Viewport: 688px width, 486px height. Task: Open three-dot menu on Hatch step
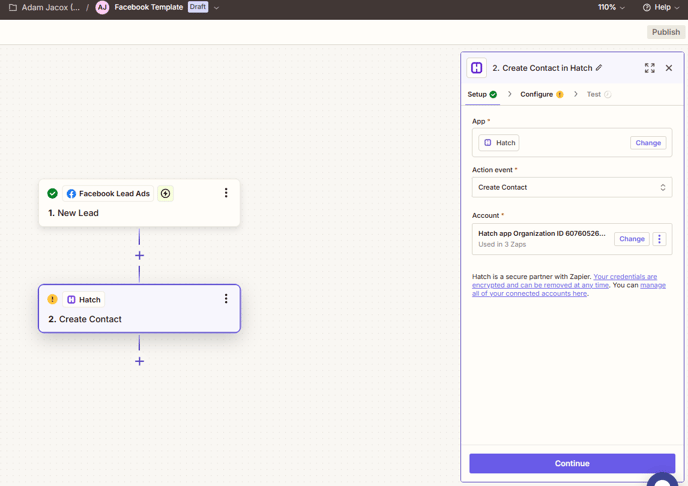(x=226, y=299)
